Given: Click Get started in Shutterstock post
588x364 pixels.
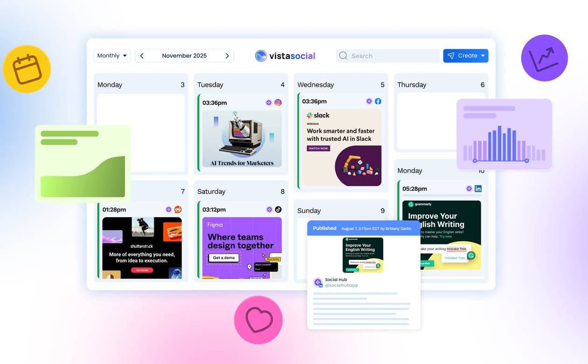Looking at the screenshot, I should (141, 270).
